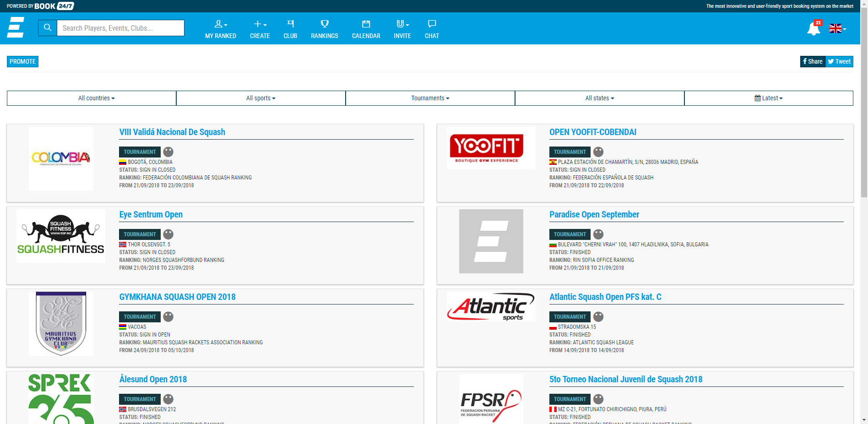Open GYMKHANA SQUASH OPEN 2018 link
Viewport: 868px width, 424px height.
[177, 297]
